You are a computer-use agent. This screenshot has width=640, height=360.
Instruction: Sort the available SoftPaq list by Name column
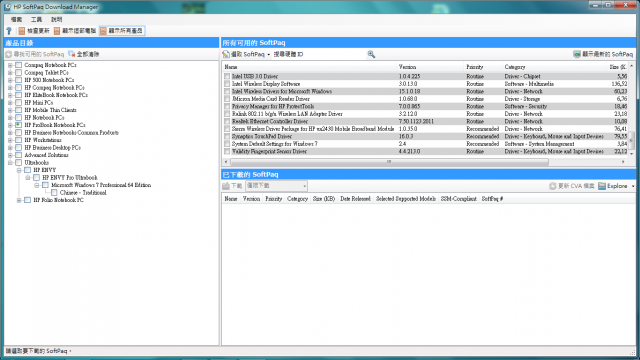coord(309,67)
